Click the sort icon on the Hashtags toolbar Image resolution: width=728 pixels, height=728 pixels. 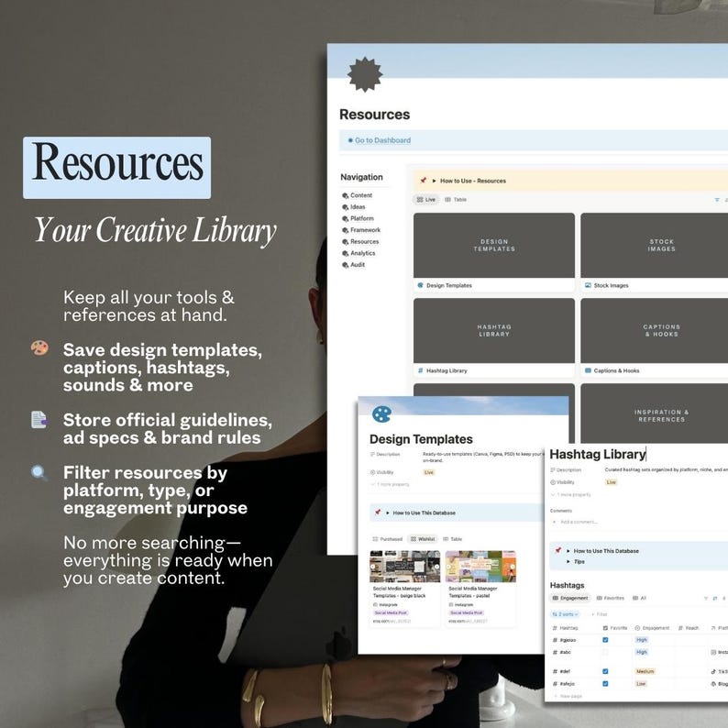(x=715, y=598)
